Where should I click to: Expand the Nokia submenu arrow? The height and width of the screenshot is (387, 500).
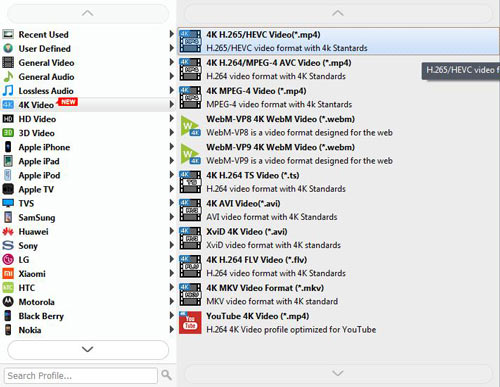[x=171, y=329]
